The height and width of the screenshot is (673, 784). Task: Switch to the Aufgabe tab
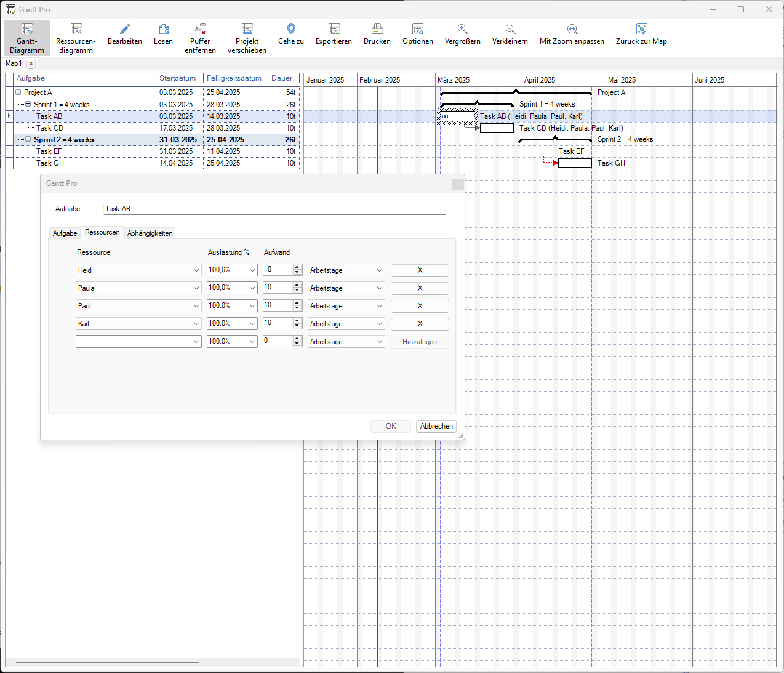pos(65,233)
